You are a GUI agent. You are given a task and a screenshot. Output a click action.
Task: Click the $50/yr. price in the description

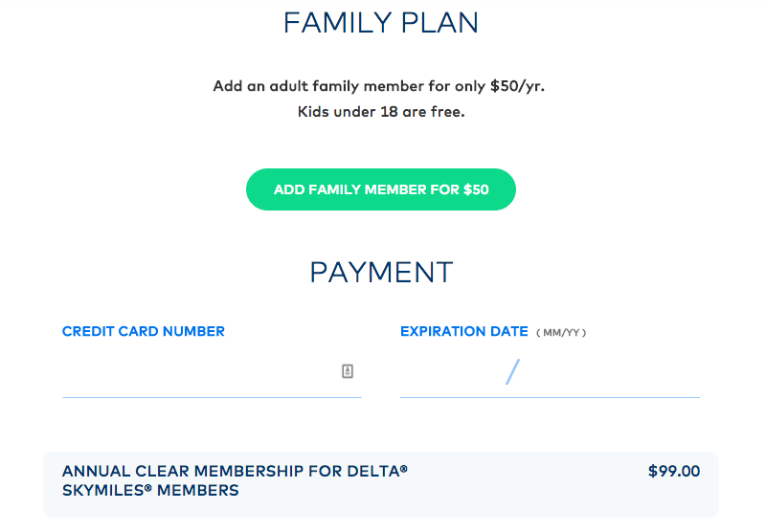pyautogui.click(x=517, y=86)
